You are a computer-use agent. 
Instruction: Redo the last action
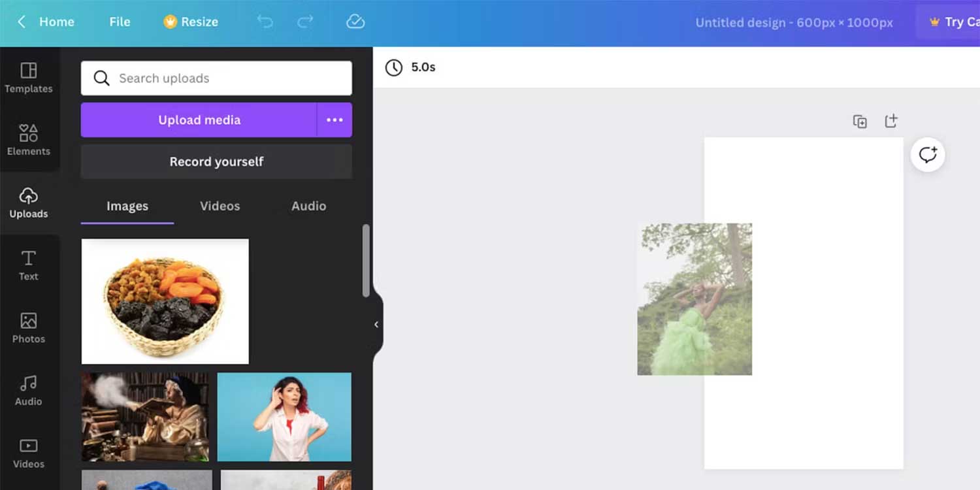(304, 22)
